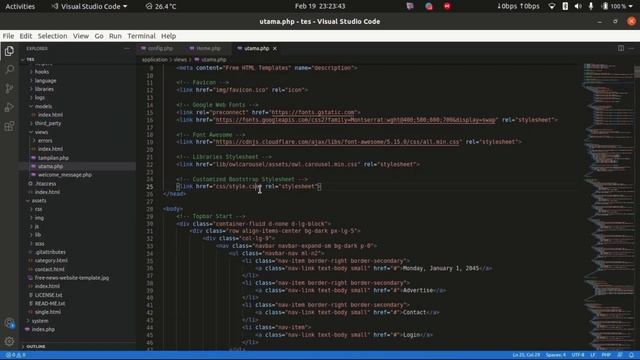Open the battery 100% system menu

[617, 6]
